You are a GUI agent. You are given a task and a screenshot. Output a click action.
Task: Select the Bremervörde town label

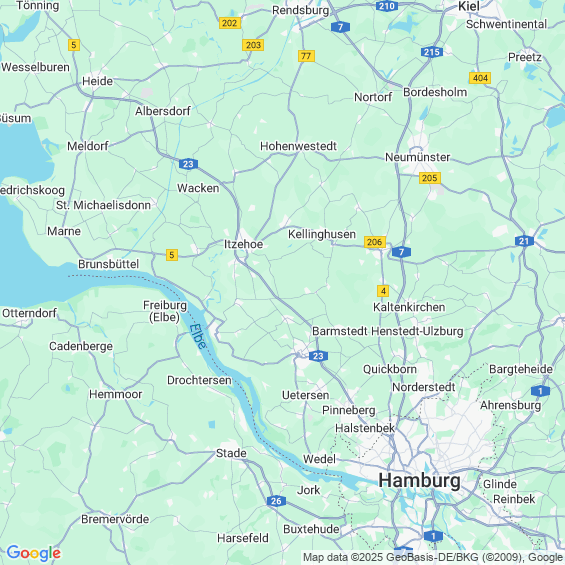pos(115,519)
